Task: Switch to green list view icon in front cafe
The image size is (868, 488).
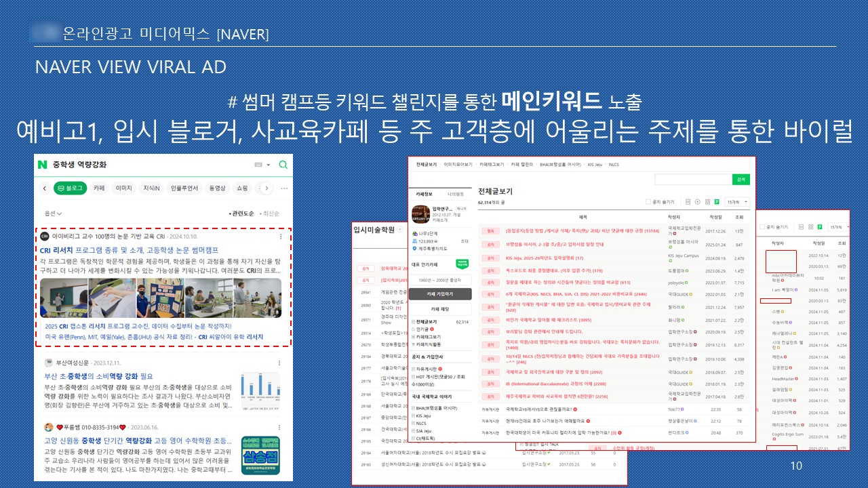Action: pos(717,202)
